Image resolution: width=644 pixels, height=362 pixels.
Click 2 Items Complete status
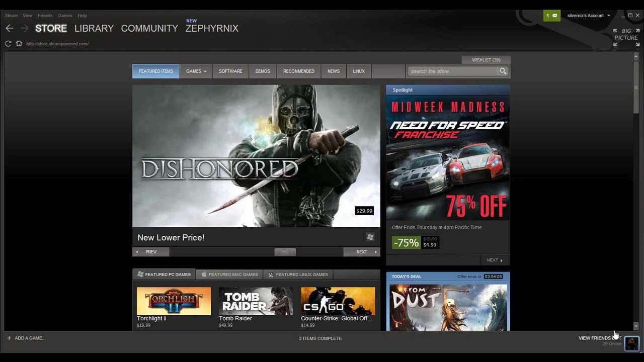[x=320, y=338]
